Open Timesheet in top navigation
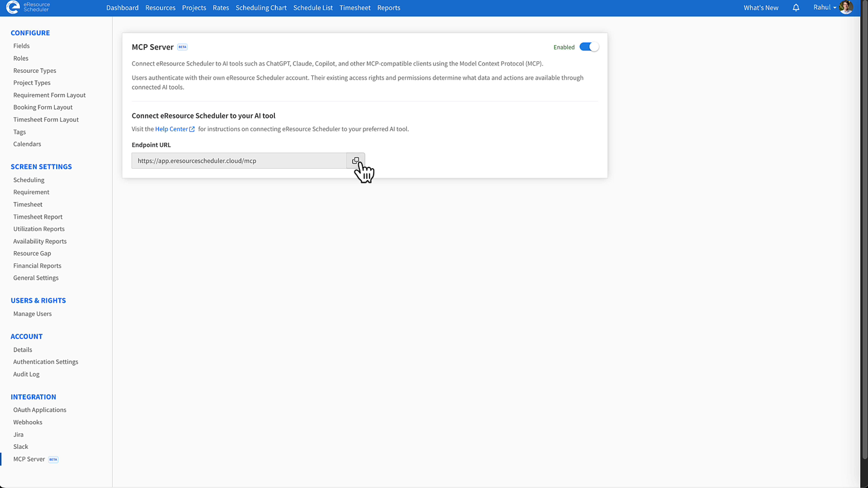Image resolution: width=868 pixels, height=488 pixels. pyautogui.click(x=355, y=8)
